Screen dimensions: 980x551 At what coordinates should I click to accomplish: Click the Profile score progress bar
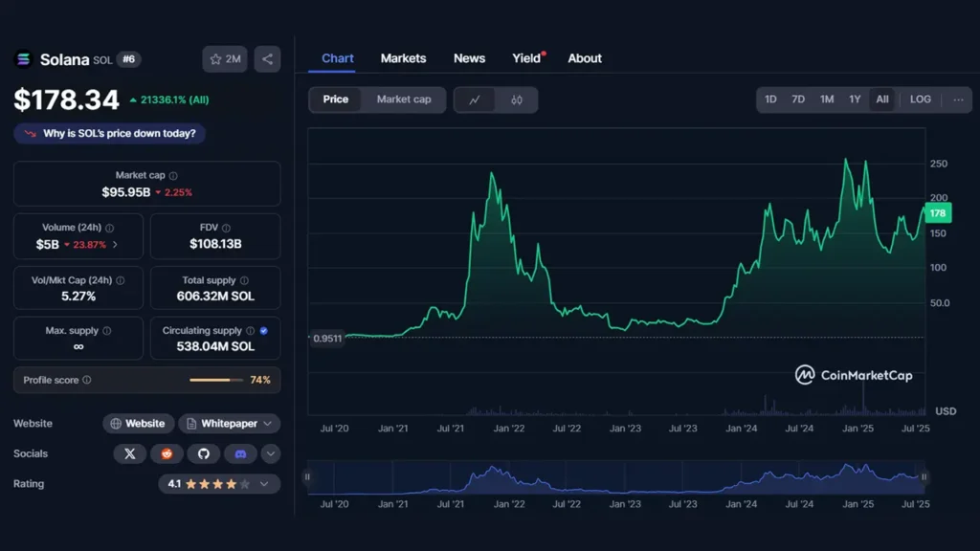coord(216,380)
